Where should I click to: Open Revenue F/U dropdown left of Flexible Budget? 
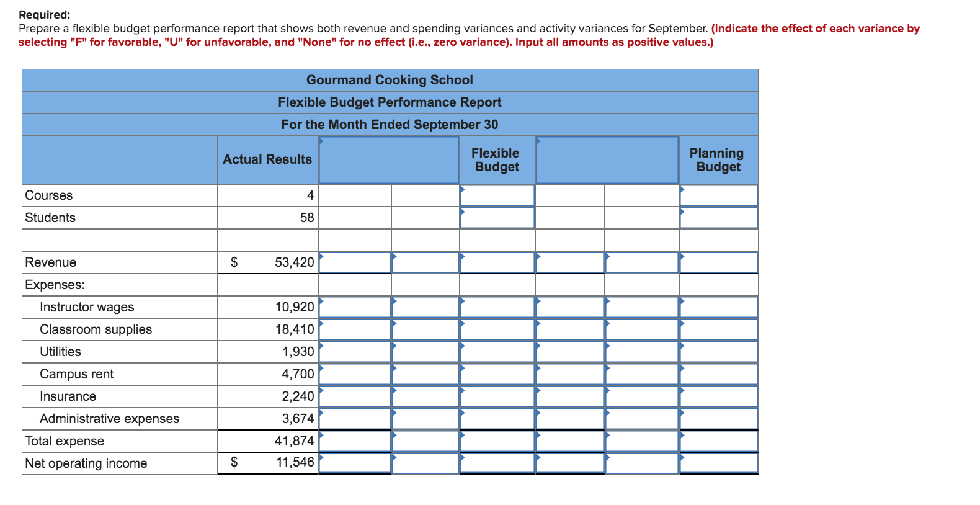pyautogui.click(x=425, y=262)
